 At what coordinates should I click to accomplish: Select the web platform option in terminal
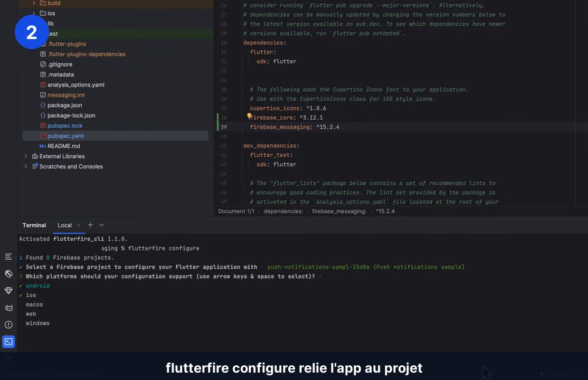point(31,313)
